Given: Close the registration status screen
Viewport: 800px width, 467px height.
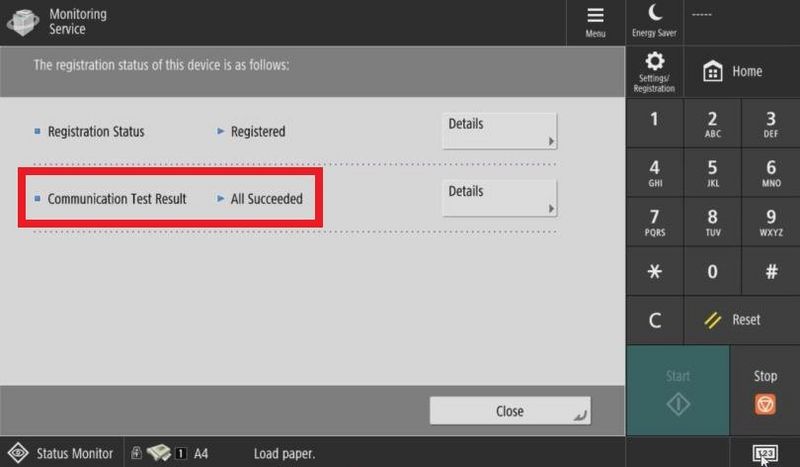Looking at the screenshot, I should (510, 411).
